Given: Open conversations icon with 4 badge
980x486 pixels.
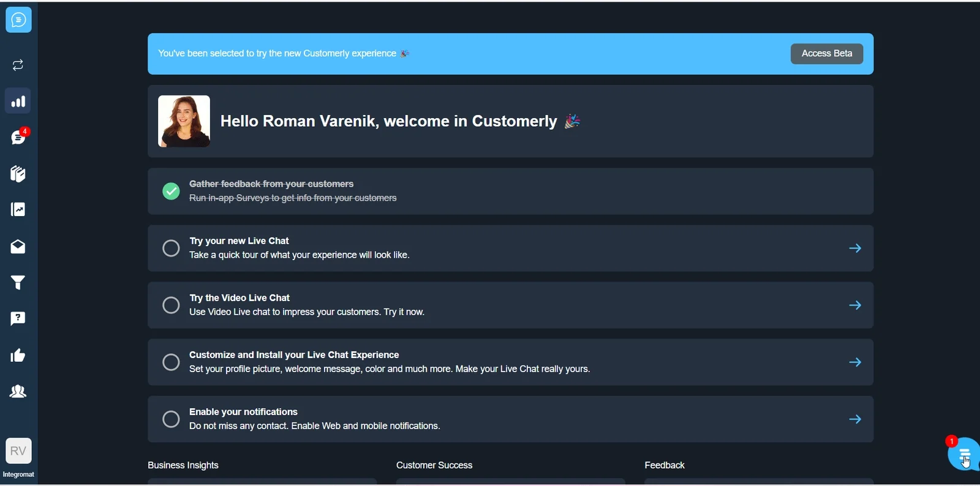Looking at the screenshot, I should tap(18, 137).
